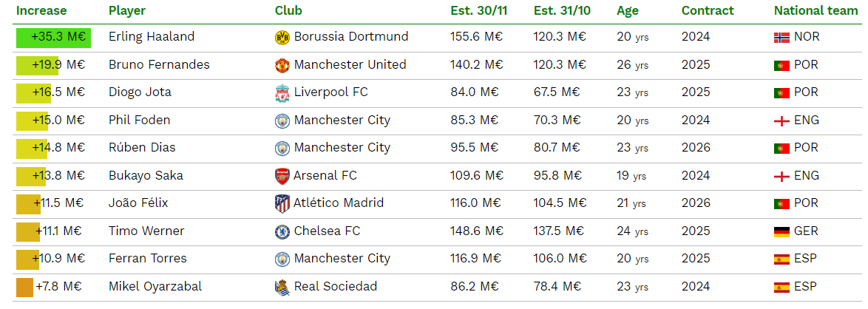The height and width of the screenshot is (309, 868).
Task: Click the Borussia Dortmund club crest
Action: (282, 38)
